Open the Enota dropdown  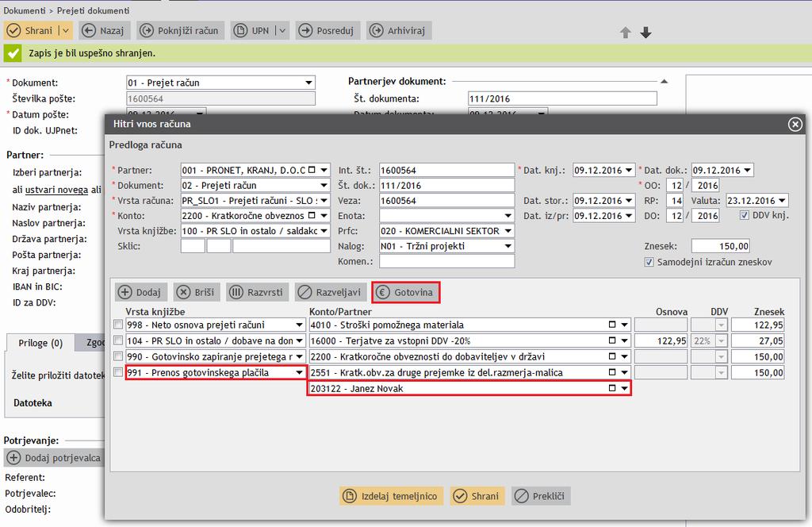pyautogui.click(x=508, y=216)
